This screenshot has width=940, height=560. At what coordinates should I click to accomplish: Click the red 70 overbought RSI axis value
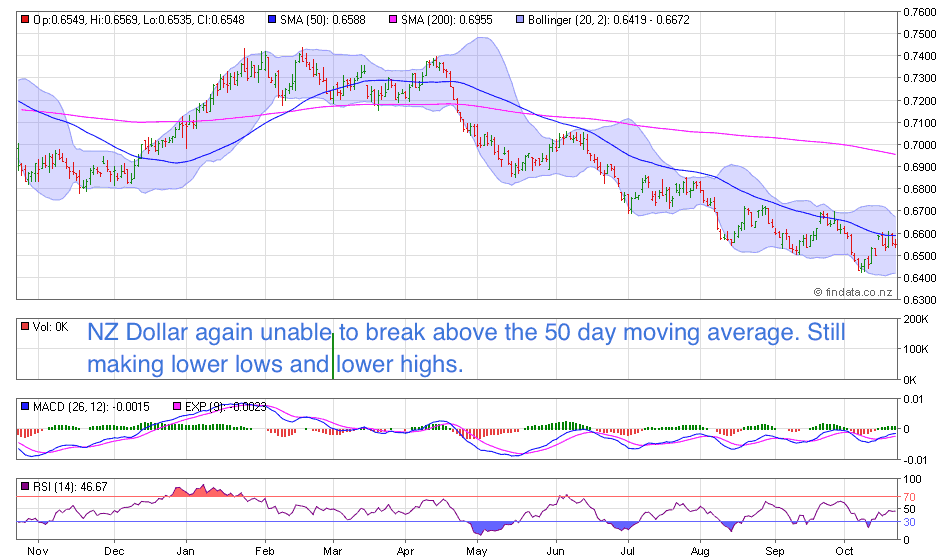pyautogui.click(x=909, y=497)
